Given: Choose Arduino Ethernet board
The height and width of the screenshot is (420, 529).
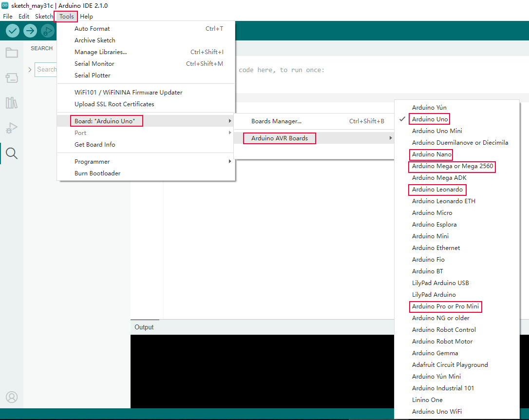Looking at the screenshot, I should [457, 248].
